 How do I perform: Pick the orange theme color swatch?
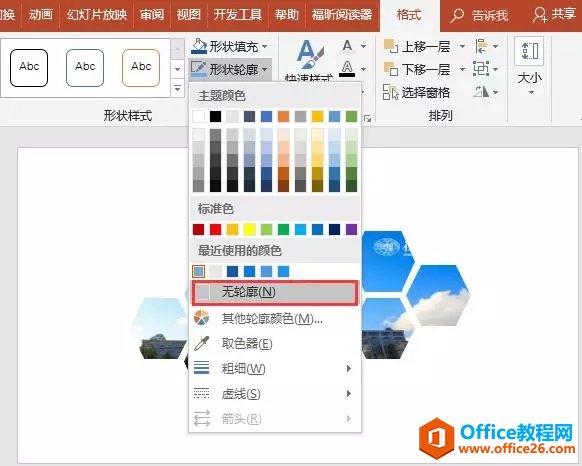[x=284, y=116]
